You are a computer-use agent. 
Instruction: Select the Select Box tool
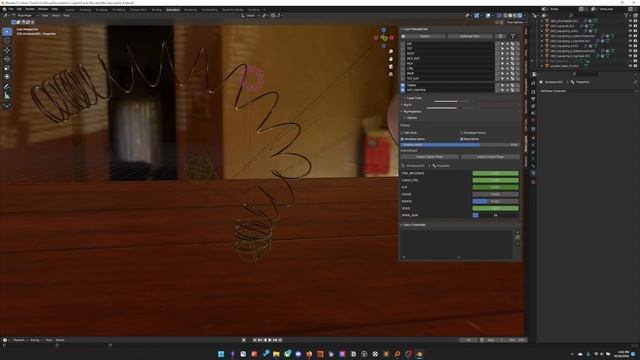[7, 31]
